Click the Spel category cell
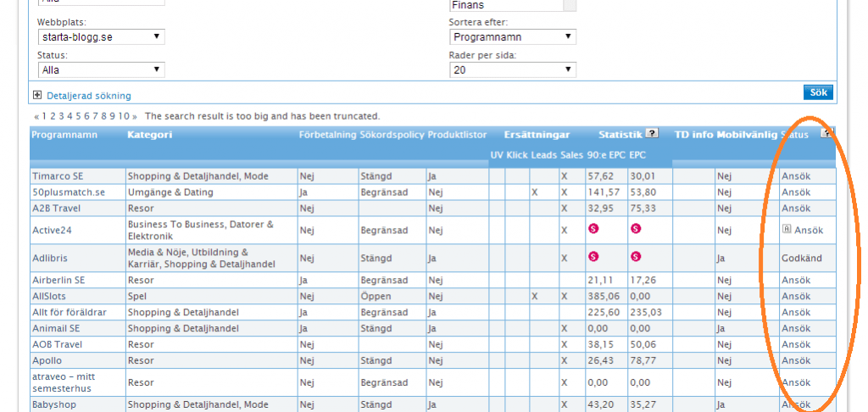 pyautogui.click(x=136, y=296)
